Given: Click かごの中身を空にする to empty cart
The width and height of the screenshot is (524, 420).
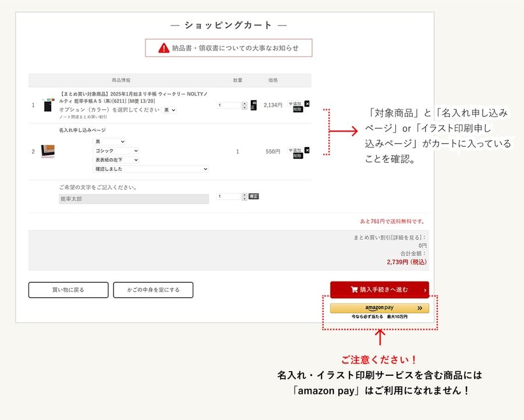Looking at the screenshot, I should tap(153, 290).
